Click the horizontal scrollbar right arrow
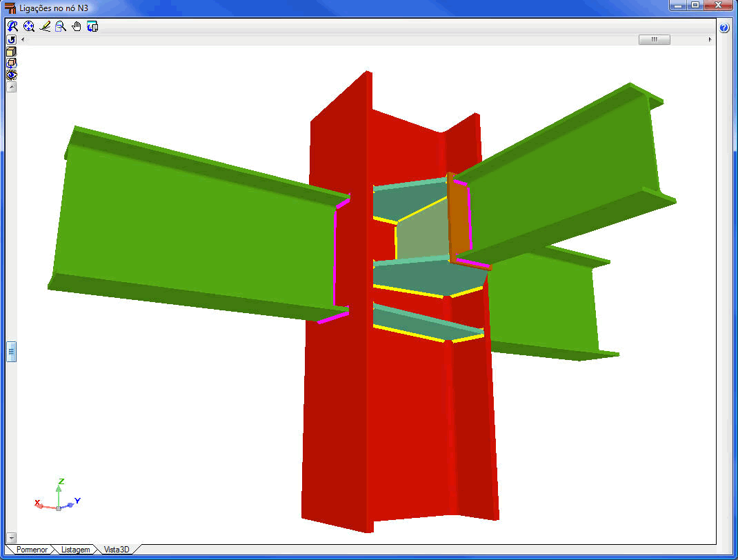The height and width of the screenshot is (560, 738). (x=710, y=39)
